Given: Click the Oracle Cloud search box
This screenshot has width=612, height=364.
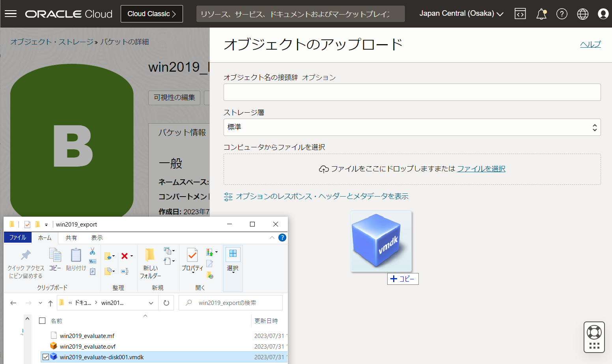Looking at the screenshot, I should (300, 14).
